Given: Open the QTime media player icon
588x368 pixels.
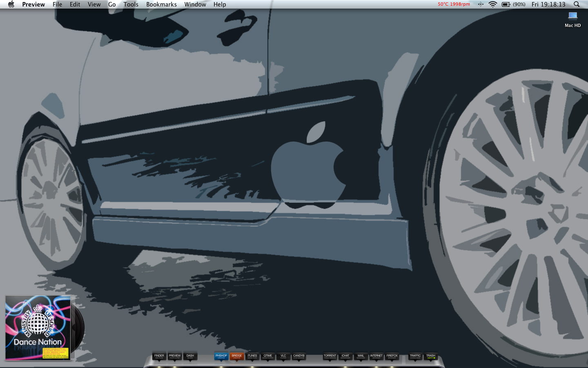Looking at the screenshot, I should (268, 357).
